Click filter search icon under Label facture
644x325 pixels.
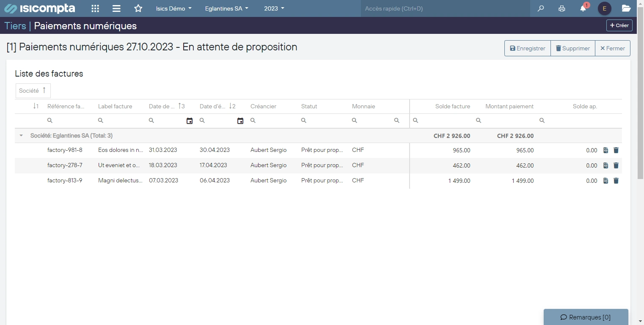(x=101, y=121)
